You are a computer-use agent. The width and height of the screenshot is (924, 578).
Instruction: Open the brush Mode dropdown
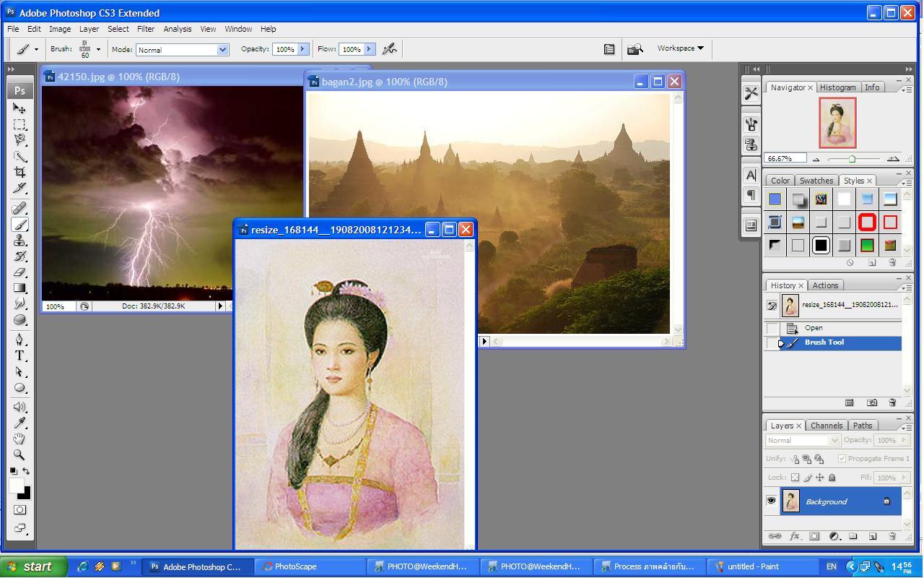point(222,50)
